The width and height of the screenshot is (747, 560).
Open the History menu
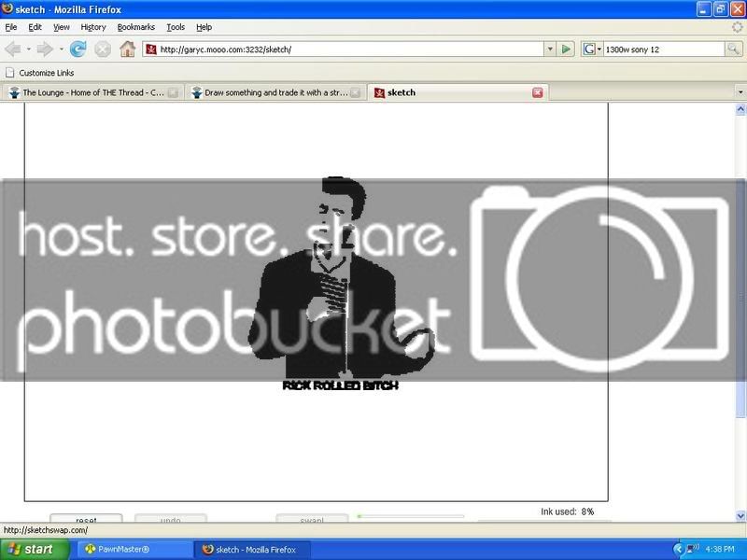click(92, 27)
